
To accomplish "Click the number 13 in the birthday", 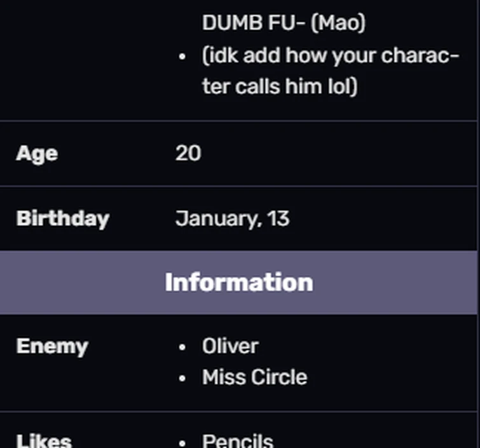I will (x=278, y=218).
